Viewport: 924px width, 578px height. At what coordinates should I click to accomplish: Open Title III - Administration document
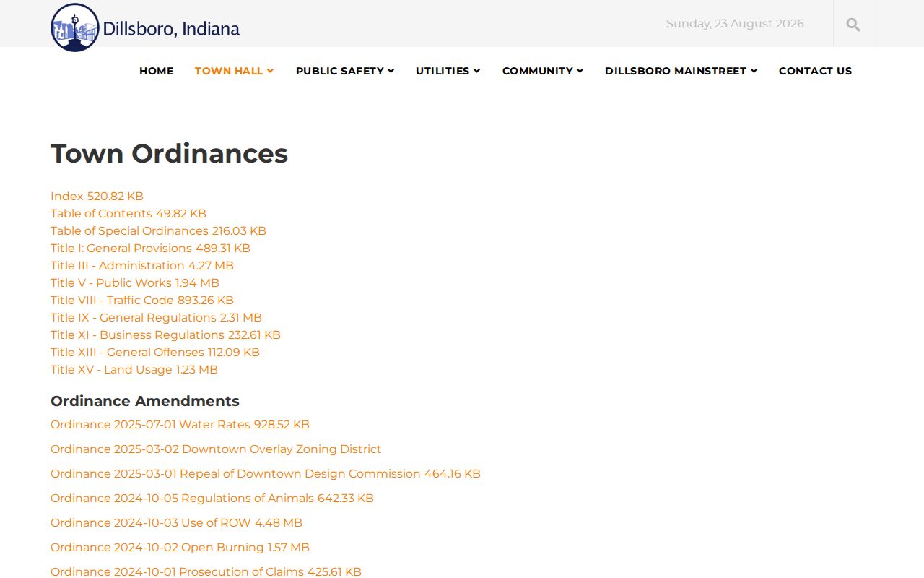pyautogui.click(x=142, y=266)
